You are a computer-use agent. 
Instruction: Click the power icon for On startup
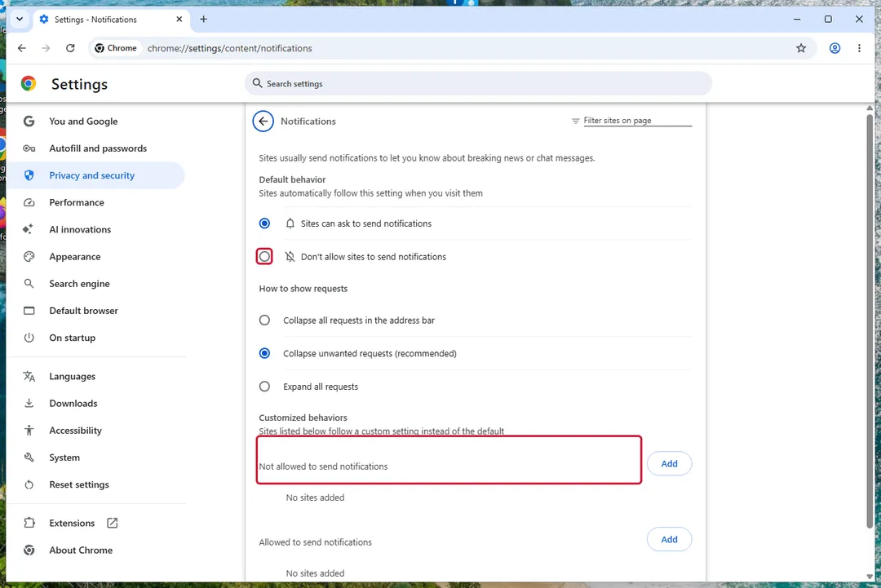click(29, 338)
